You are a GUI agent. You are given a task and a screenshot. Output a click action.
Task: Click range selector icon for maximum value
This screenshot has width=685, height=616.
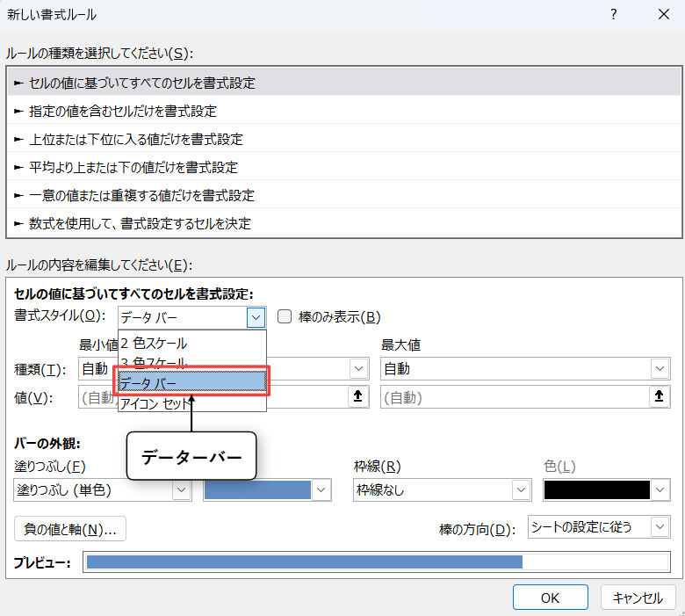pos(660,397)
